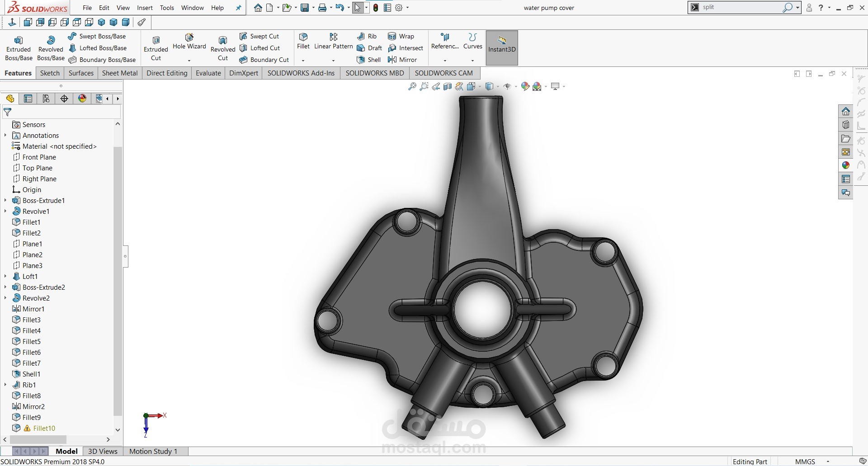Activate the Rib tool in the ribbon

tap(367, 36)
